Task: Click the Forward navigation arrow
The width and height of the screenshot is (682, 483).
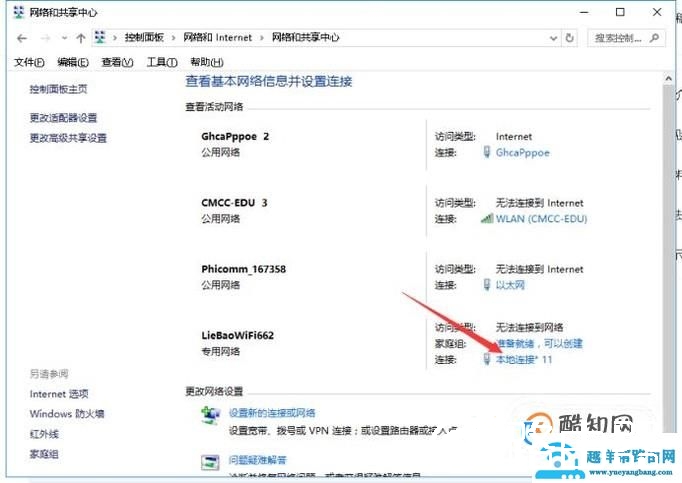Action: pos(45,38)
